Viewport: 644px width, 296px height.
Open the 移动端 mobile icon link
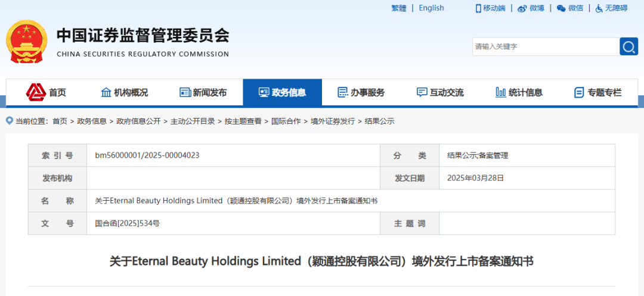pos(478,8)
